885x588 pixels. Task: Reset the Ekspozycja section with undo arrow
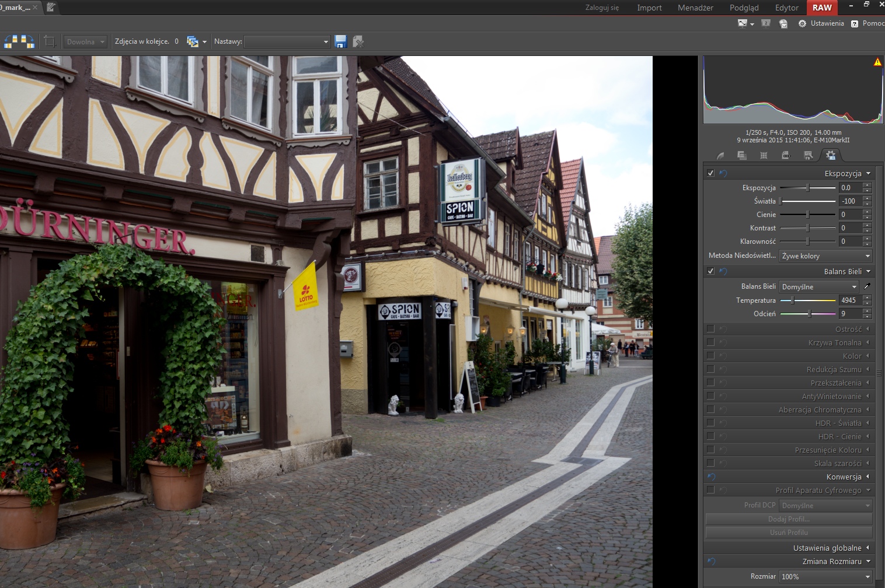(723, 173)
